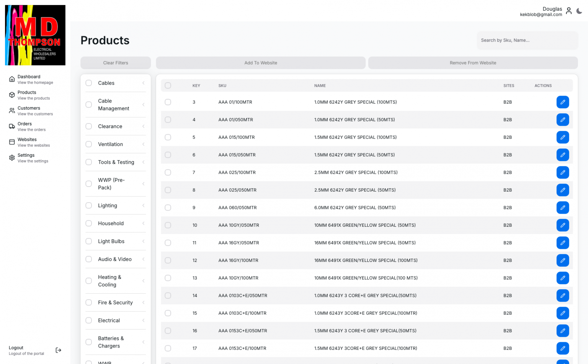Click the MD Thompson logo
The width and height of the screenshot is (588, 364).
pos(35,35)
